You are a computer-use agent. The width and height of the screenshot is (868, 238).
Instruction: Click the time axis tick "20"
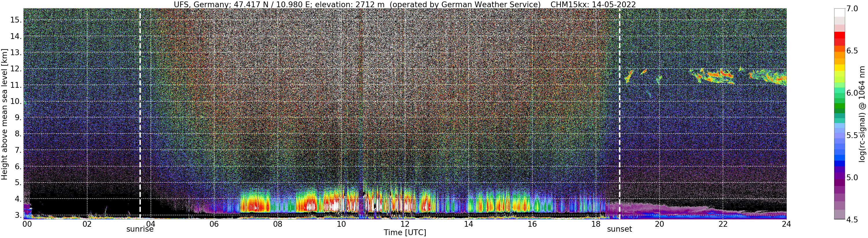[x=659, y=224]
